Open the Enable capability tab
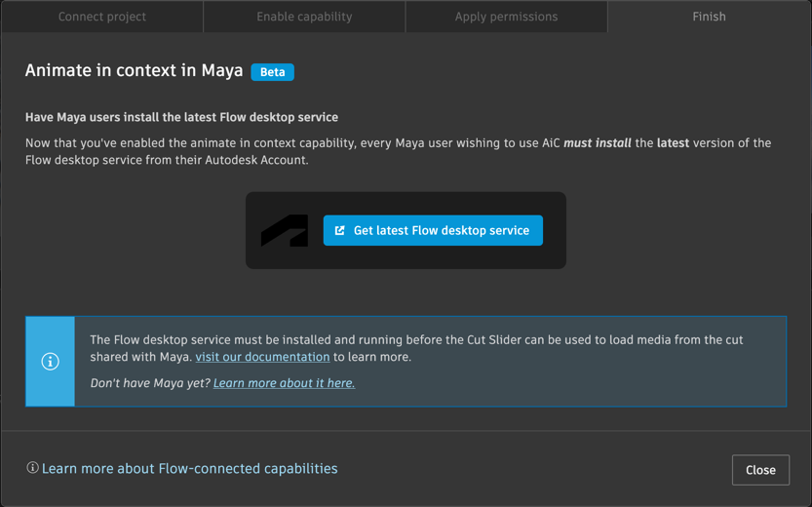 (304, 17)
